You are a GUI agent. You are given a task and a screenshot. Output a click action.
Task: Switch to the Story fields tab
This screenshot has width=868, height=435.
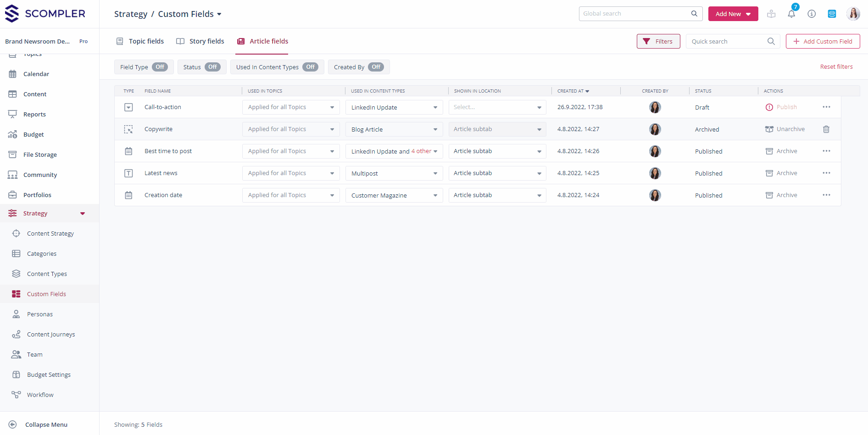[200, 41]
